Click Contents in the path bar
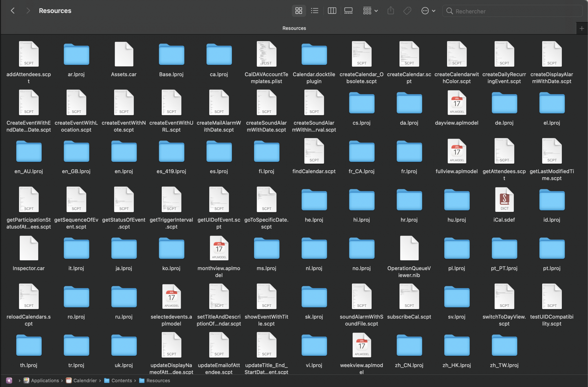 (121, 381)
